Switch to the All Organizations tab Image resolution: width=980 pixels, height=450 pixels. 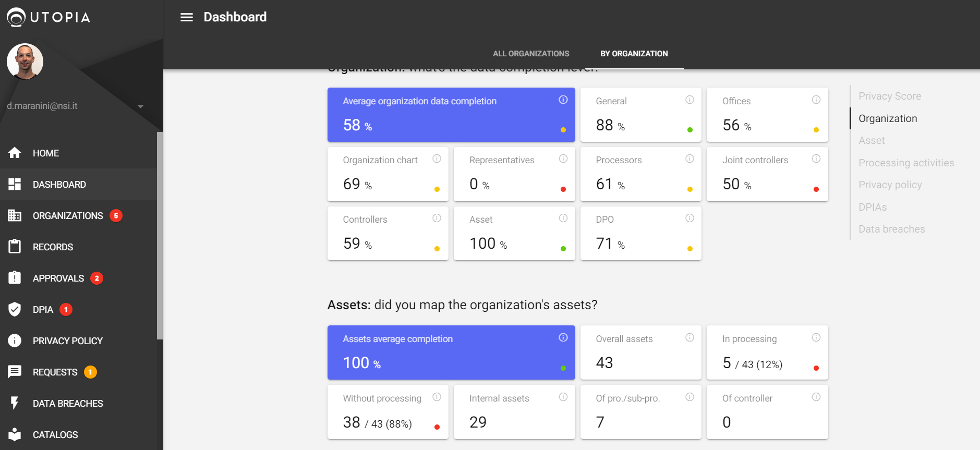click(531, 54)
